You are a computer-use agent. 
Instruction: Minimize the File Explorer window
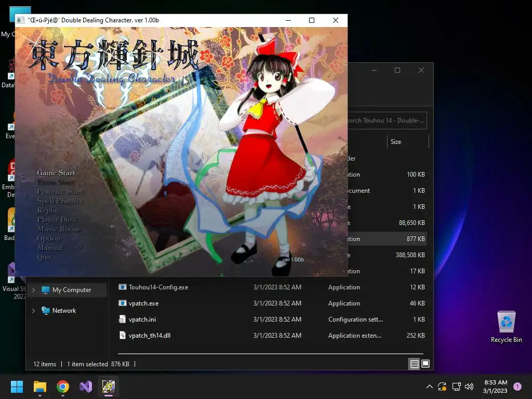point(374,70)
